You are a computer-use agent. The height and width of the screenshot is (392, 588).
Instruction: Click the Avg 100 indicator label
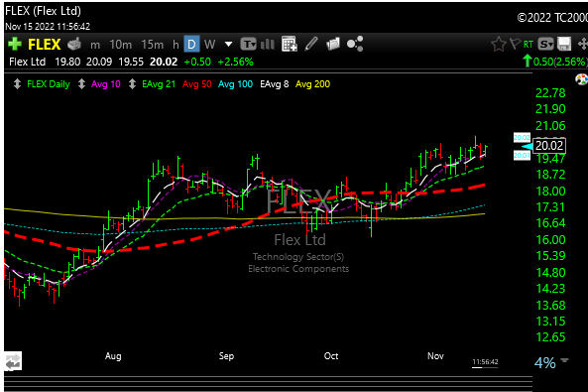pyautogui.click(x=236, y=84)
